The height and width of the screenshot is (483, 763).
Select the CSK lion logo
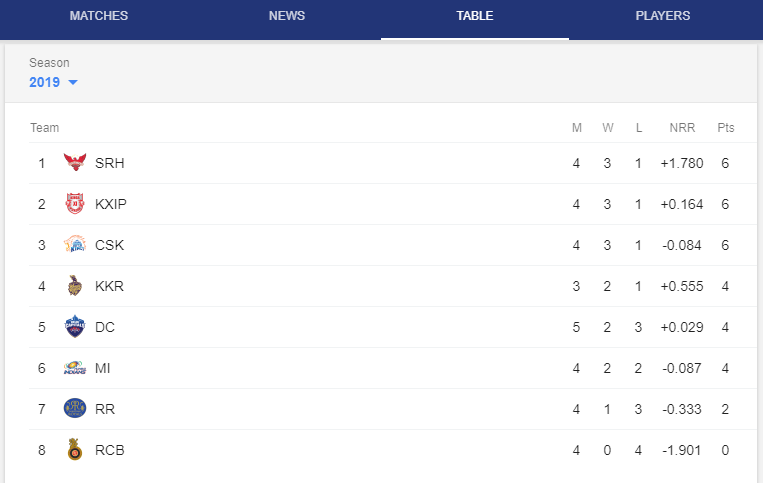(x=75, y=245)
